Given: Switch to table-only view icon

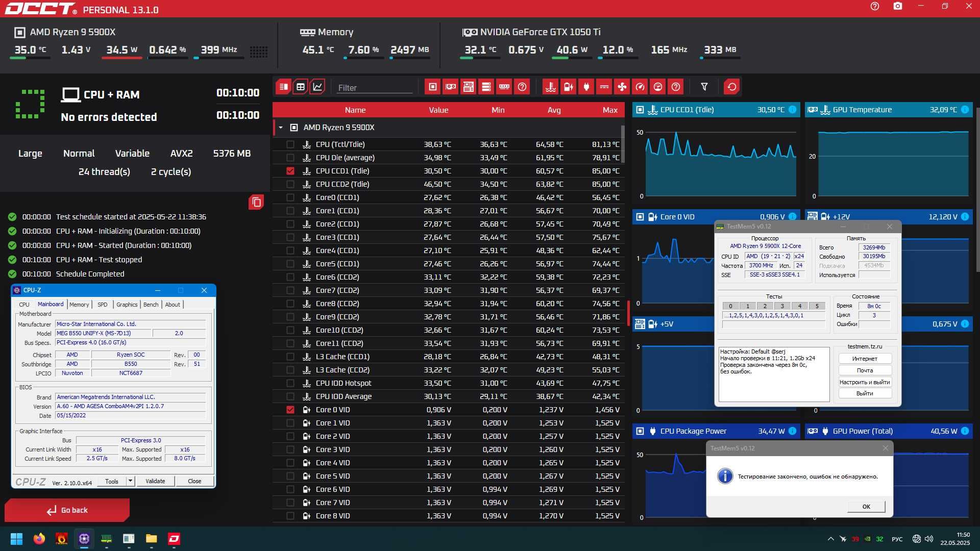Looking at the screenshot, I should point(301,87).
